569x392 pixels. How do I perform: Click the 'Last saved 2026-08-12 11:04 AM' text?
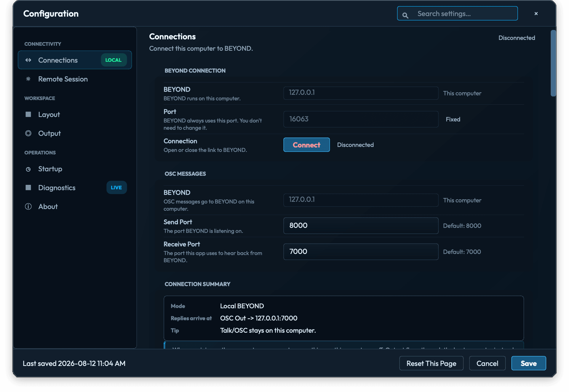[x=74, y=364]
